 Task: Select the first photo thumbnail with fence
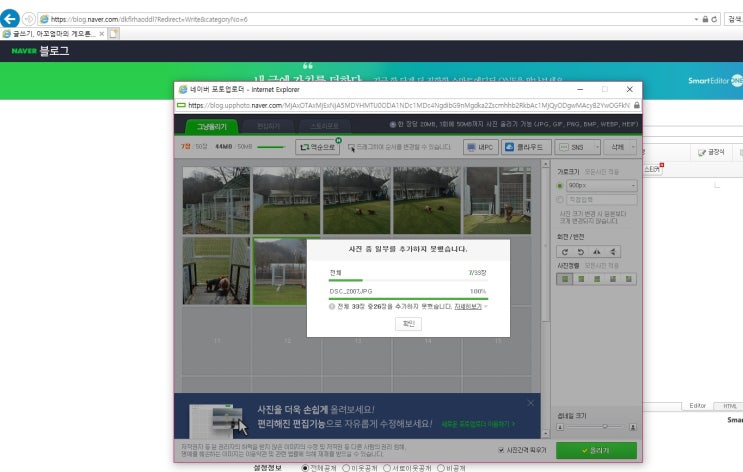click(217, 200)
